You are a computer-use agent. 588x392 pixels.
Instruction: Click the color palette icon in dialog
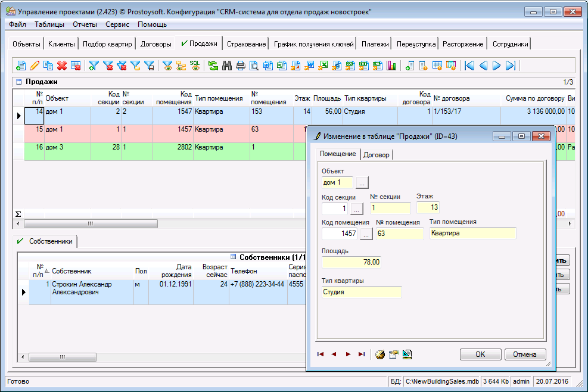(379, 354)
